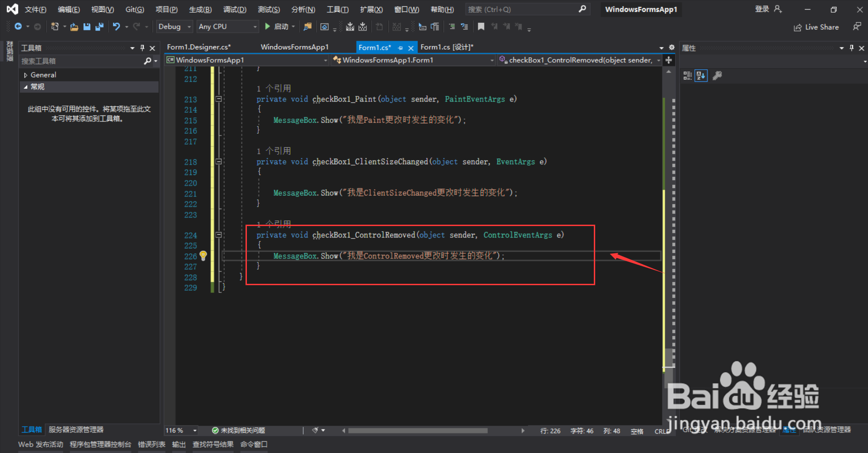Image resolution: width=868 pixels, height=453 pixels.
Task: Switch to the 服务器资源管理器 panel tab
Action: pyautogui.click(x=76, y=429)
